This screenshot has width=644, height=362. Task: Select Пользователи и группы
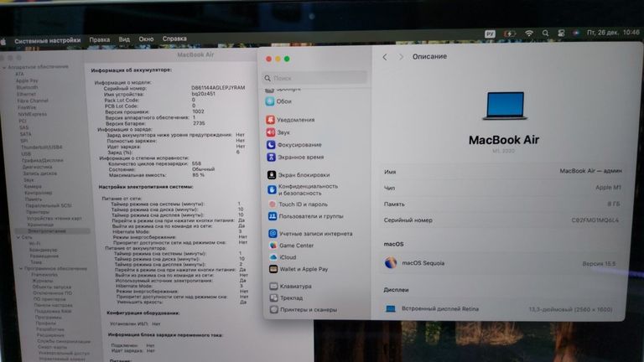[305, 216]
